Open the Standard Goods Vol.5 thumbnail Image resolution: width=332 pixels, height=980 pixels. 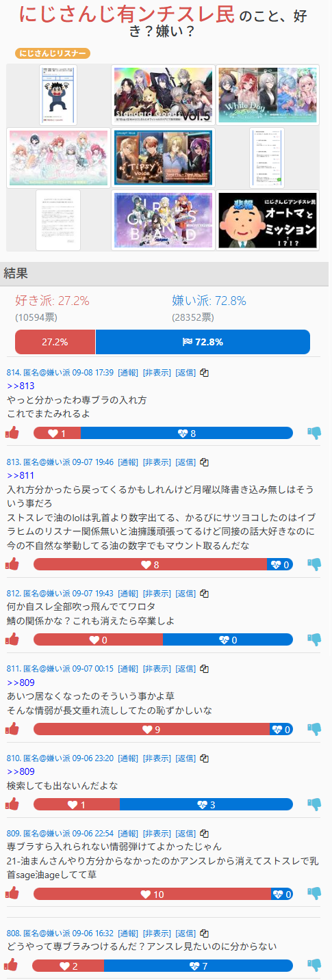coord(163,94)
